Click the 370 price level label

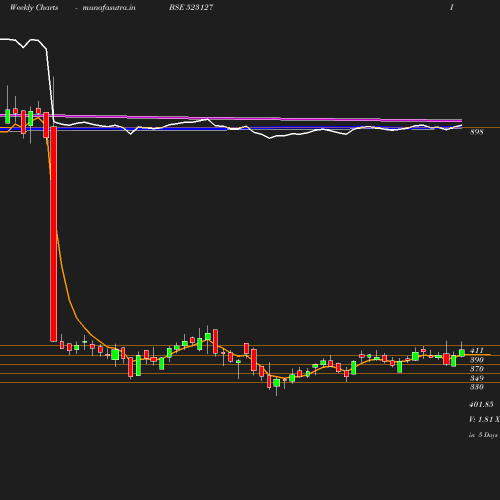476,369
